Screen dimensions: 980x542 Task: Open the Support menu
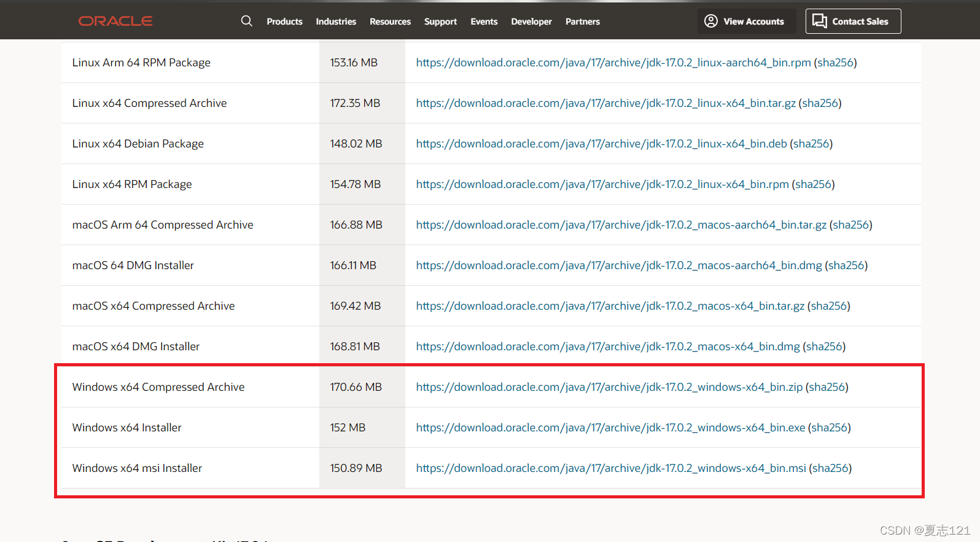pyautogui.click(x=440, y=22)
